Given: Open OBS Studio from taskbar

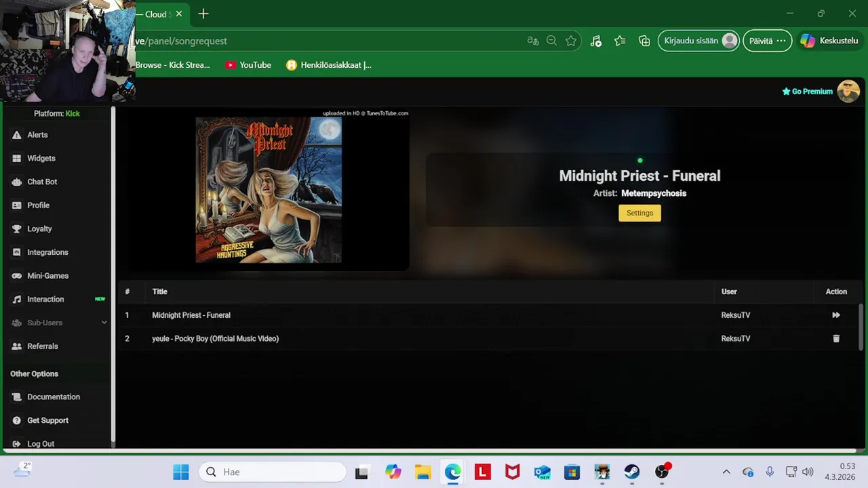Looking at the screenshot, I should pos(662,472).
